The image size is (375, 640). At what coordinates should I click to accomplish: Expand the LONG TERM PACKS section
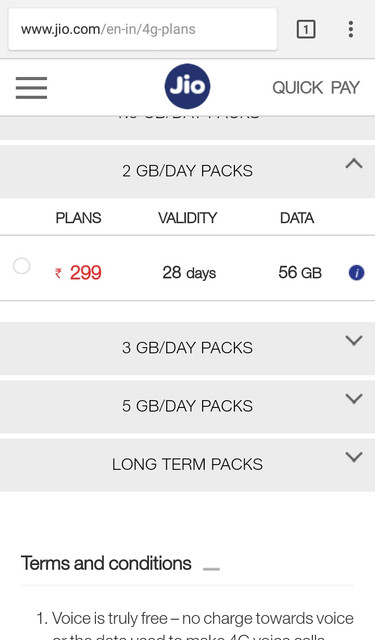click(354, 457)
